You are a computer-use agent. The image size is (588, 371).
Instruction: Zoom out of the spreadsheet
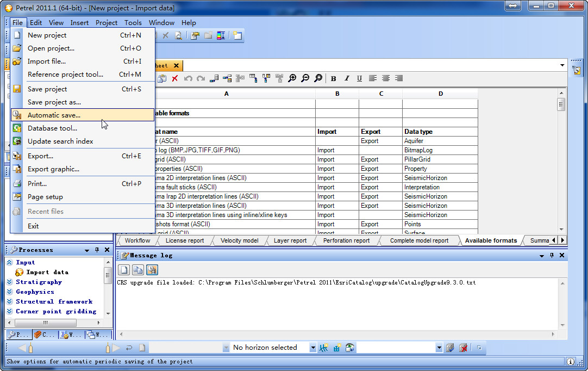pyautogui.click(x=305, y=78)
